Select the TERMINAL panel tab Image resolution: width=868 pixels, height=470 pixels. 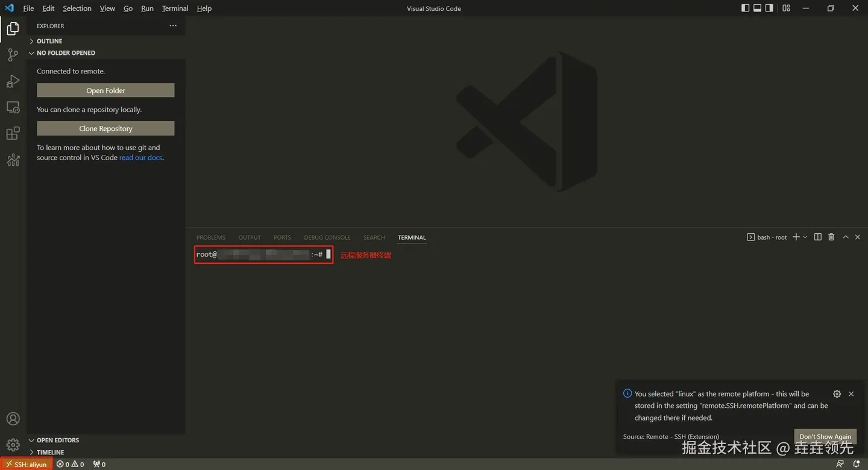[412, 237]
